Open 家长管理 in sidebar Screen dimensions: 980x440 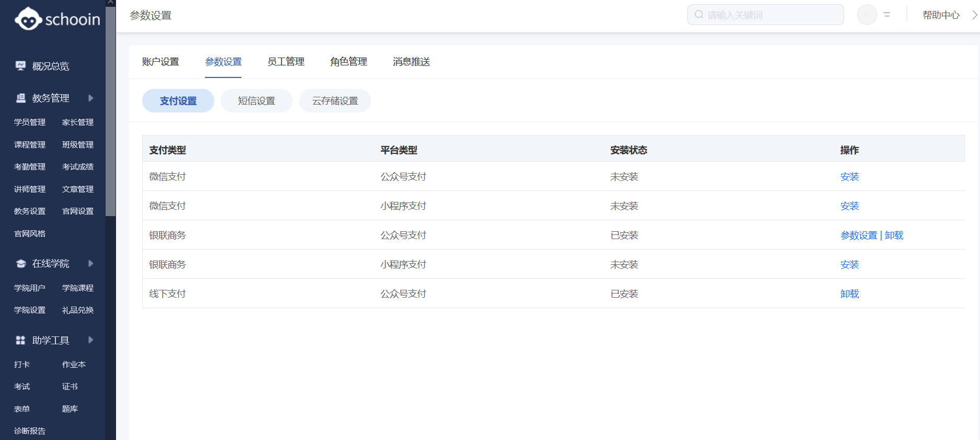point(78,122)
